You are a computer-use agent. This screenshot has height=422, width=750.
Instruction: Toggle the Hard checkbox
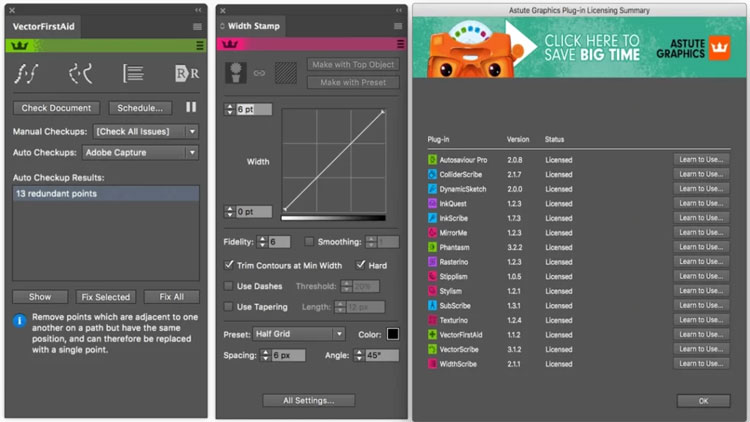361,265
